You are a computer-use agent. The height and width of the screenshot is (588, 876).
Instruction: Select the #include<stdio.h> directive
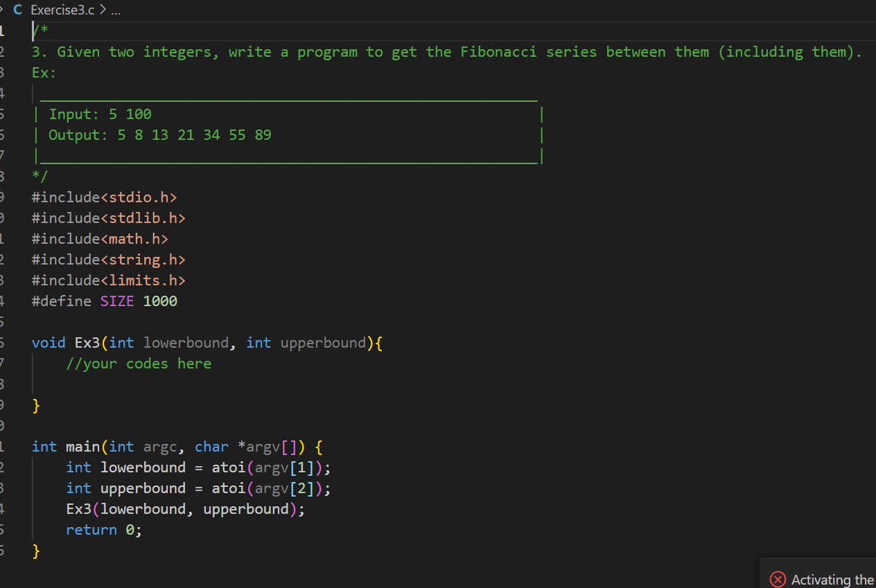tap(104, 197)
